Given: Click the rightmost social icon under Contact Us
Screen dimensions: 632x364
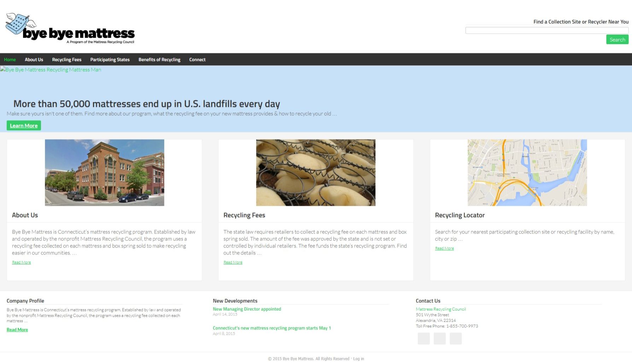Looking at the screenshot, I should pyautogui.click(x=455, y=339).
